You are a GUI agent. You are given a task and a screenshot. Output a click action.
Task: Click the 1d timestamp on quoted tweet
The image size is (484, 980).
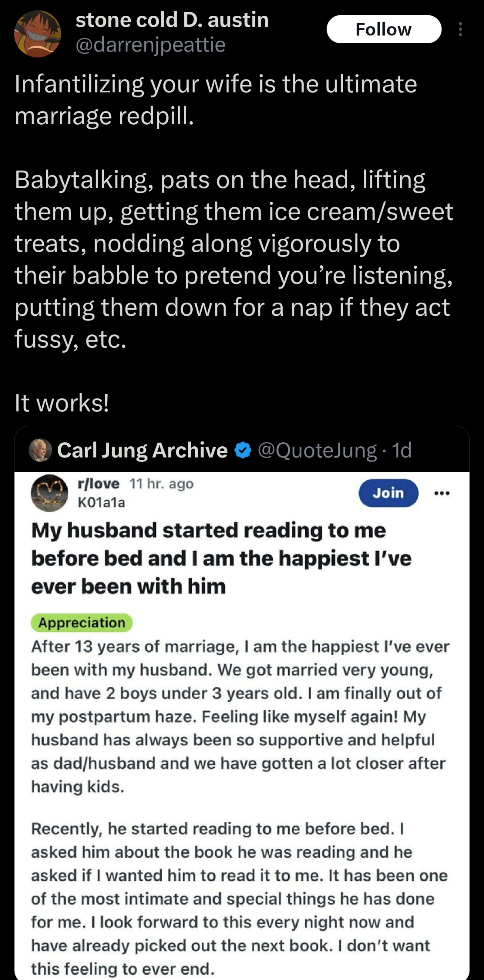pyautogui.click(x=402, y=450)
